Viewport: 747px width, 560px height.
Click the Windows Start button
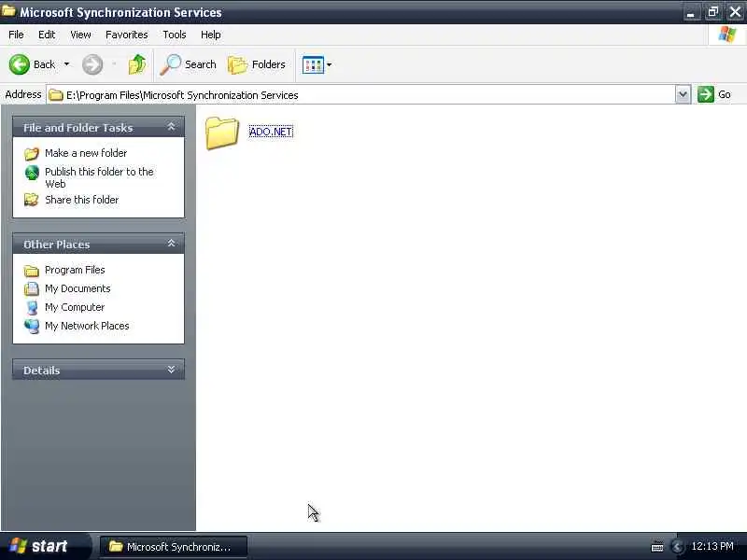point(45,546)
